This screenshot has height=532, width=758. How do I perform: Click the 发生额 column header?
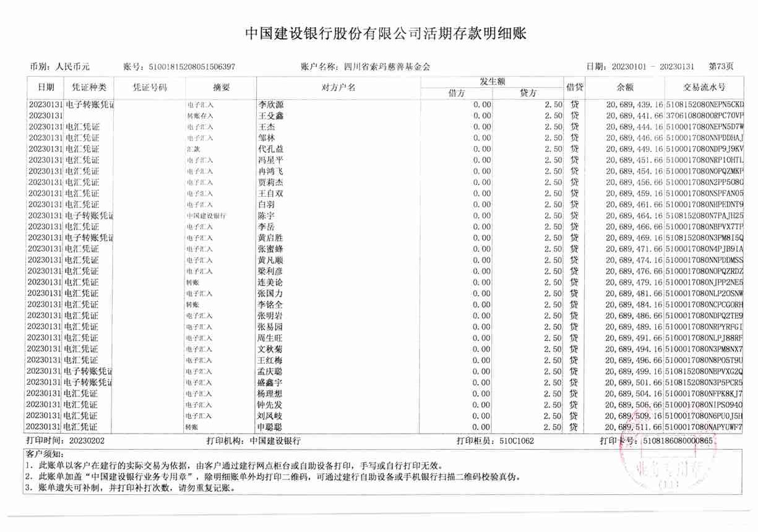click(493, 82)
